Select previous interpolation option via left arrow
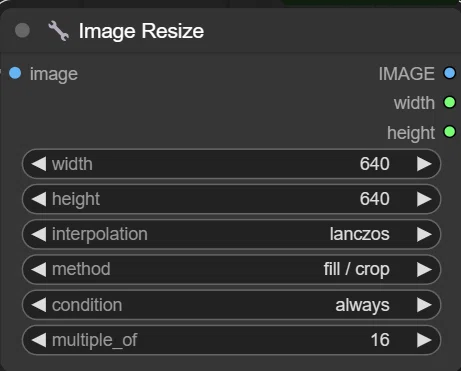Image resolution: width=461 pixels, height=371 pixels. [39, 234]
